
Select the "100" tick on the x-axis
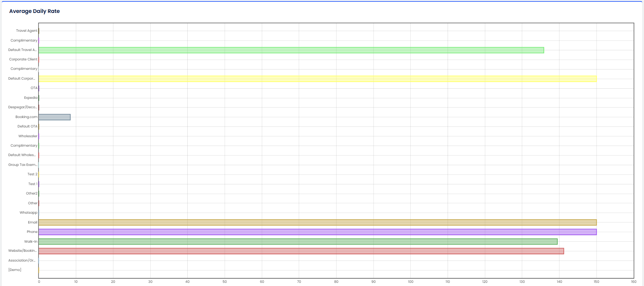click(411, 282)
